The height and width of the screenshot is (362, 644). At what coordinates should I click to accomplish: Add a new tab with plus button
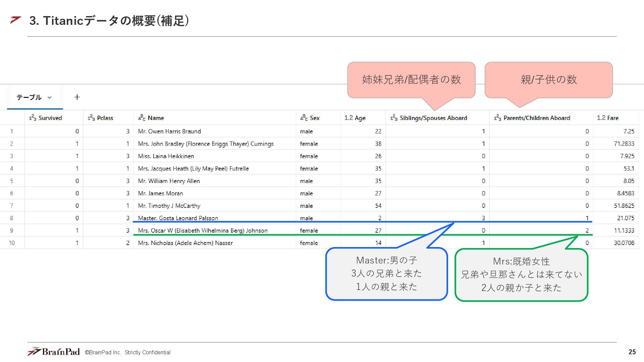[77, 97]
